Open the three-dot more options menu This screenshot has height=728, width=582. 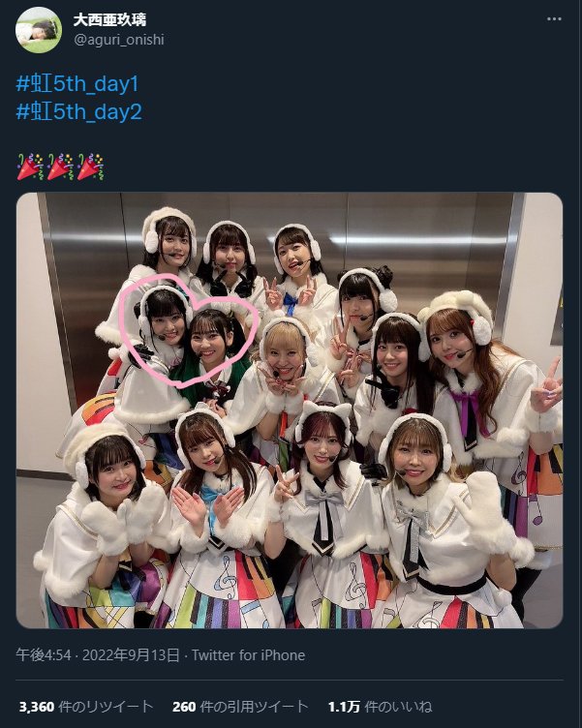tap(554, 19)
